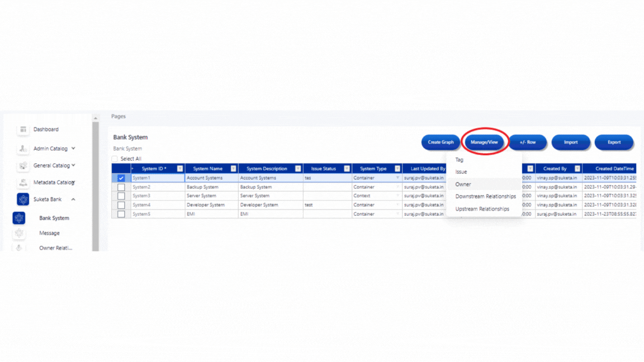Click the Export button

(x=614, y=142)
